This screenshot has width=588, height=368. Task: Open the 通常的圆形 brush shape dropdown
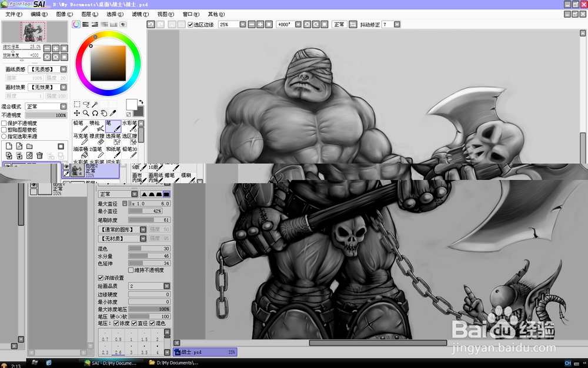click(x=143, y=230)
